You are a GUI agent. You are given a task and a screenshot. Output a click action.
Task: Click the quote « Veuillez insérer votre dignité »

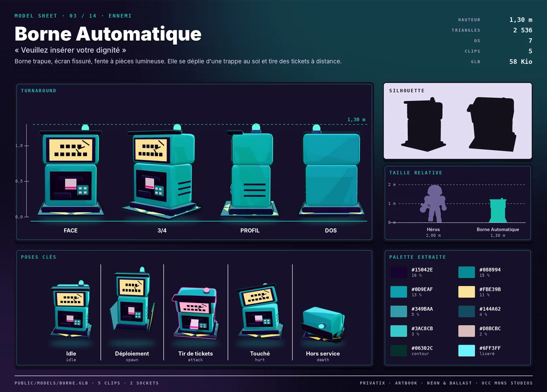70,50
